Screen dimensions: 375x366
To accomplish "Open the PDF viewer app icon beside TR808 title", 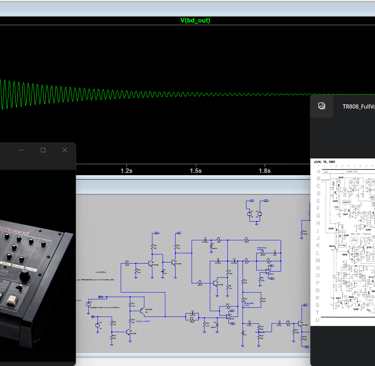I will click(321, 106).
